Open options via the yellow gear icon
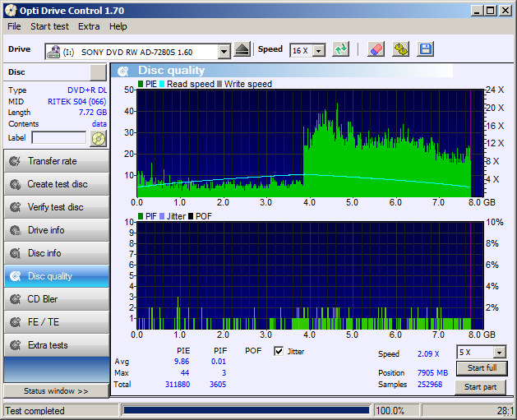This screenshot has height=420, width=517. tap(400, 50)
